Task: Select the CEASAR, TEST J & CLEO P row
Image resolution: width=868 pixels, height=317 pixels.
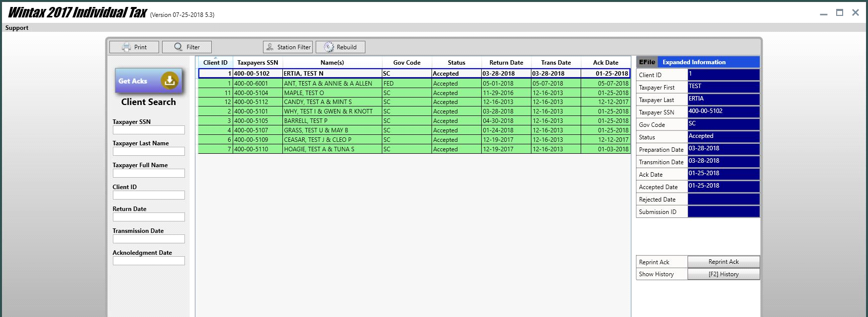Action: [x=414, y=140]
